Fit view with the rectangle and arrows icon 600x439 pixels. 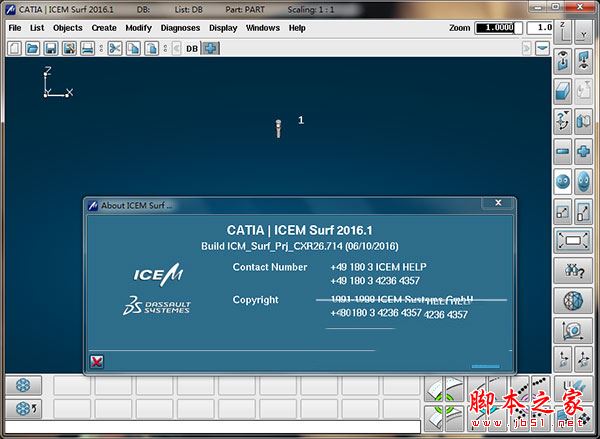tap(573, 241)
